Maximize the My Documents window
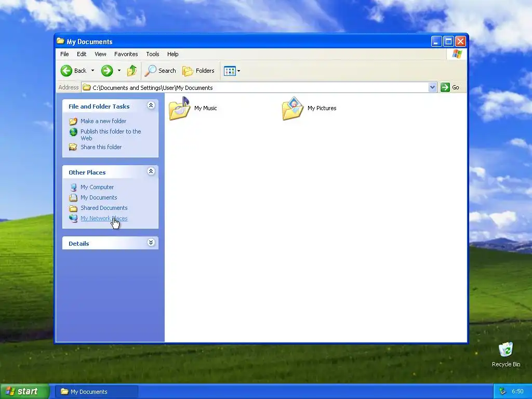The height and width of the screenshot is (399, 532). point(448,42)
